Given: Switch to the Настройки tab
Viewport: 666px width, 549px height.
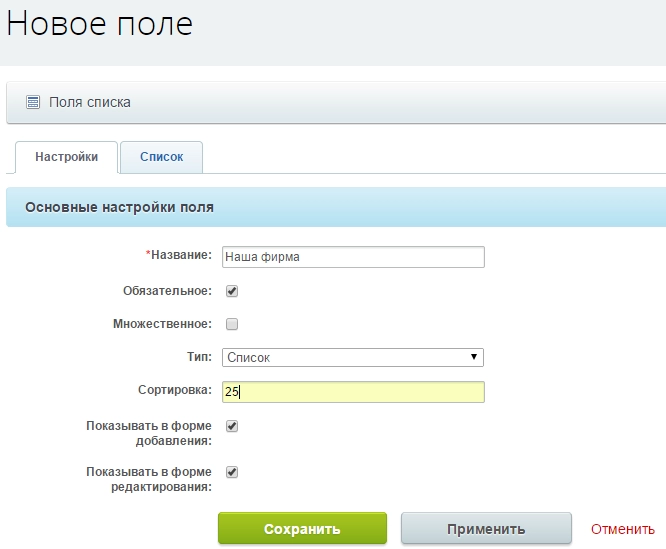Looking at the screenshot, I should coord(66,157).
